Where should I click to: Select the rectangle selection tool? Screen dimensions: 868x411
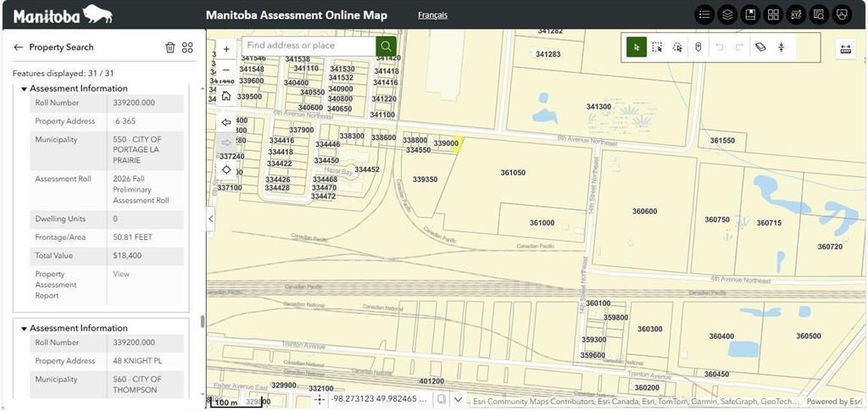click(657, 47)
